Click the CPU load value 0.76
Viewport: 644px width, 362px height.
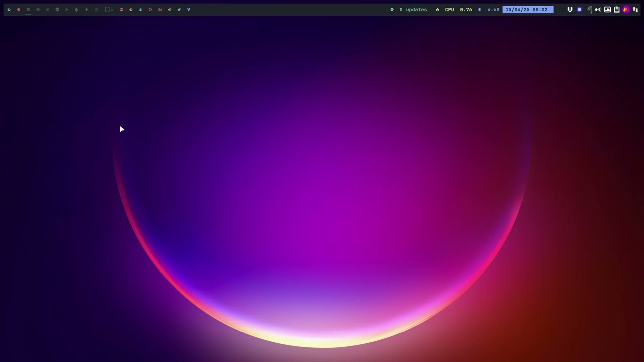[x=466, y=10]
